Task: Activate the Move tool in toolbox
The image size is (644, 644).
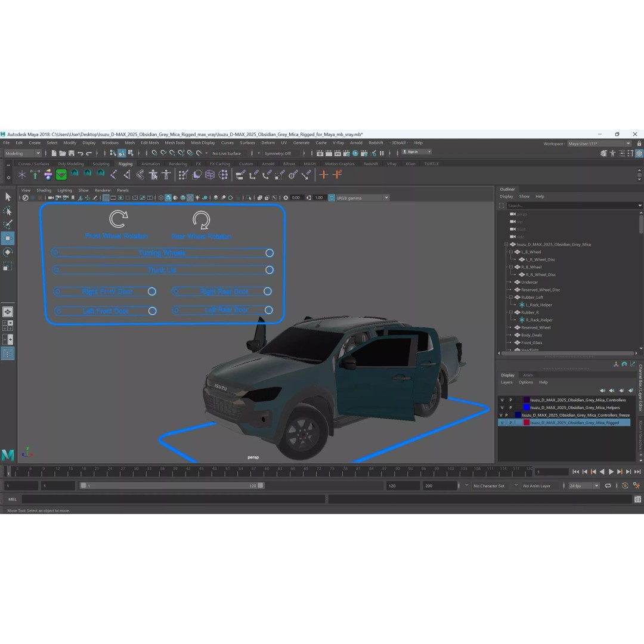Action: point(8,238)
